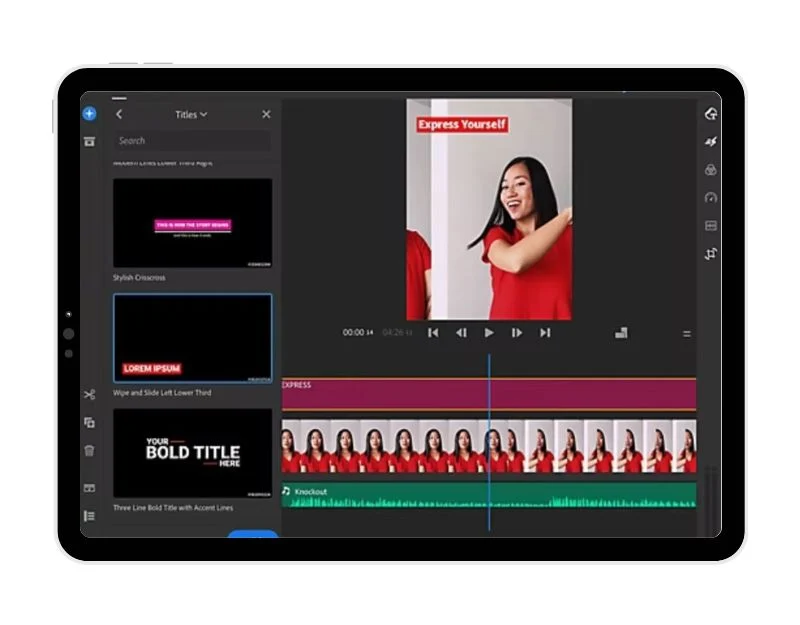This screenshot has height=625, width=800.
Task: Open the transitions panel icon
Action: 711,142
